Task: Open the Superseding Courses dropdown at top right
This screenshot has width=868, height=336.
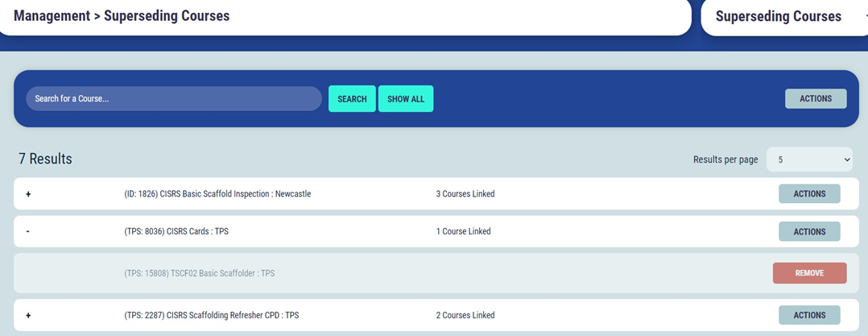Action: [783, 17]
